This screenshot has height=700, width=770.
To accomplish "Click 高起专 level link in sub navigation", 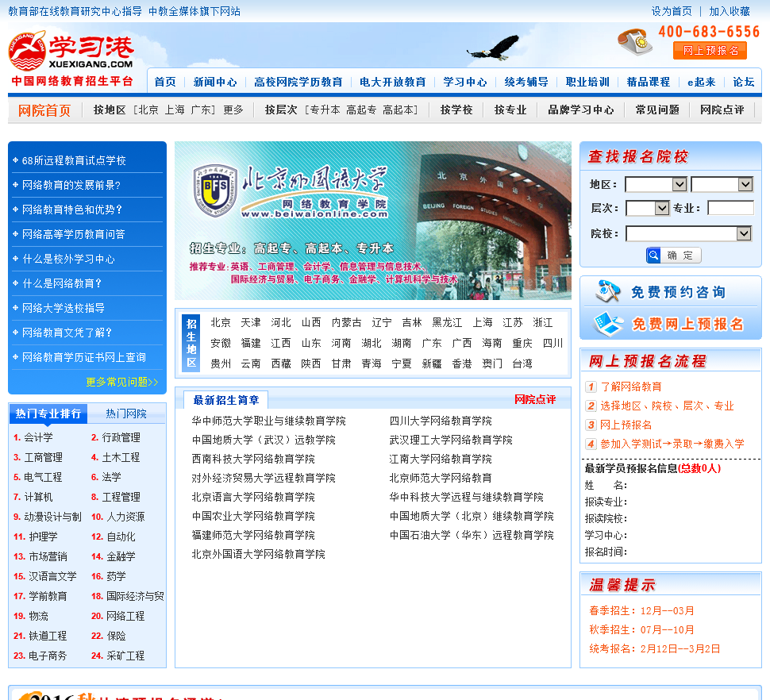I will 361,110.
